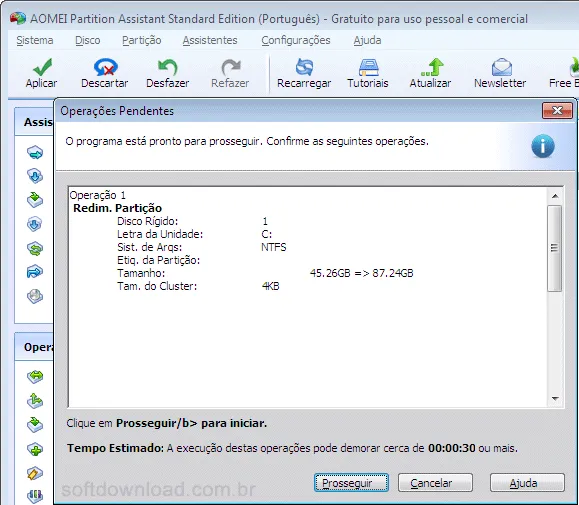Select the 'Operação 1' line

click(97, 195)
